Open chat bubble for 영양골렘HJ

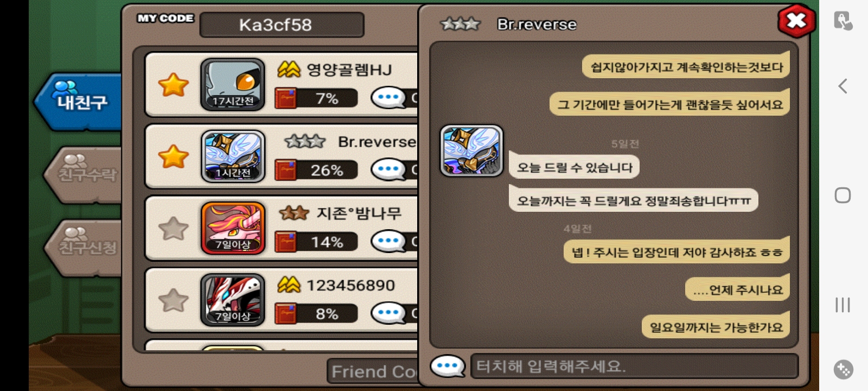click(x=388, y=98)
